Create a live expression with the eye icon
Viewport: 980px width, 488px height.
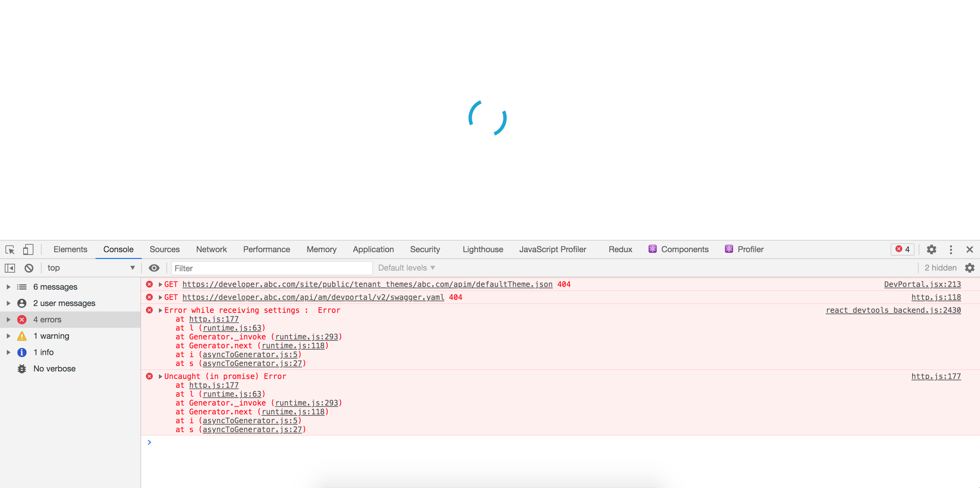[x=154, y=268]
